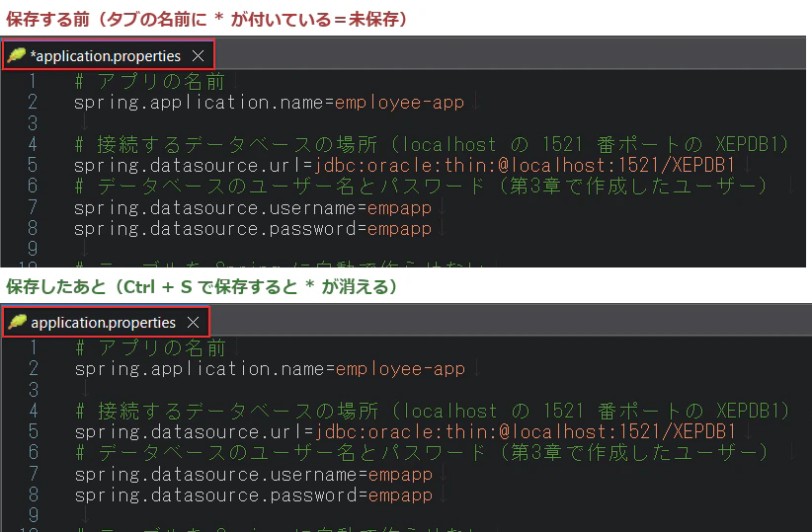Viewport: 812px width, 532px height.
Task: Select the unsaved *application.properties tab
Action: pos(109,55)
